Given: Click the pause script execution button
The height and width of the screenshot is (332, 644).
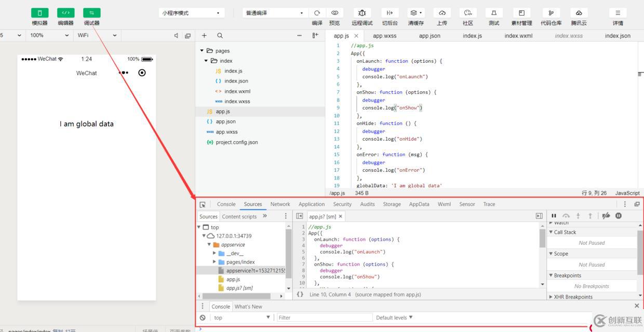Looking at the screenshot, I should (x=554, y=216).
